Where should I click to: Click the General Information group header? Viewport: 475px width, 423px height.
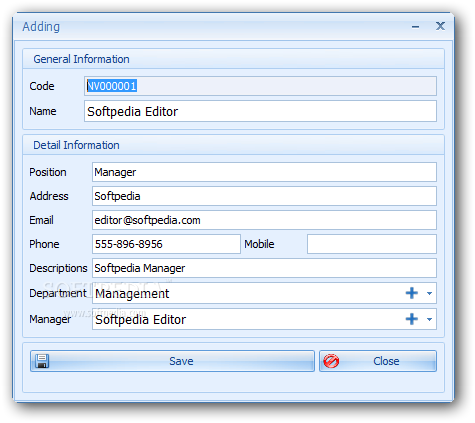click(233, 59)
